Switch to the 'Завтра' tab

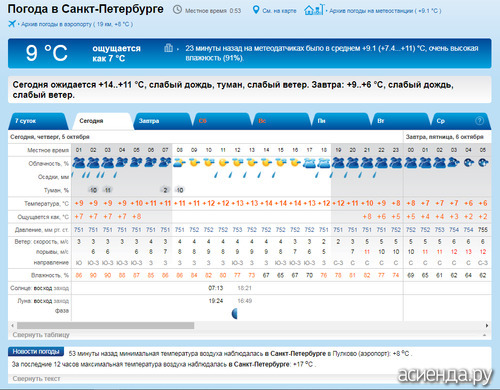[162, 121]
